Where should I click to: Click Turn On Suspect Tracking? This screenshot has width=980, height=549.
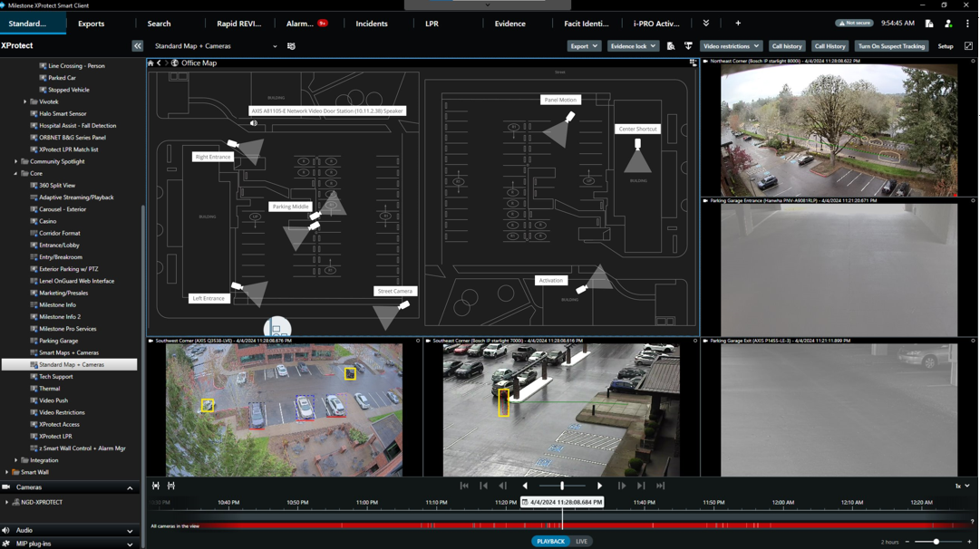[890, 46]
